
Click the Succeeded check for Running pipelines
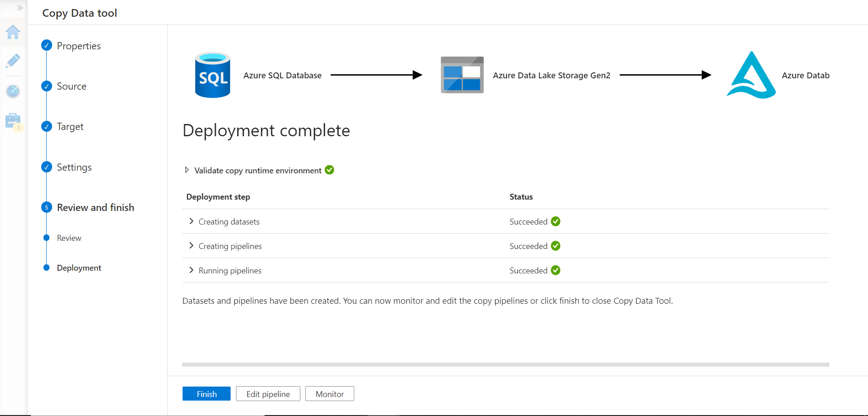(x=555, y=270)
